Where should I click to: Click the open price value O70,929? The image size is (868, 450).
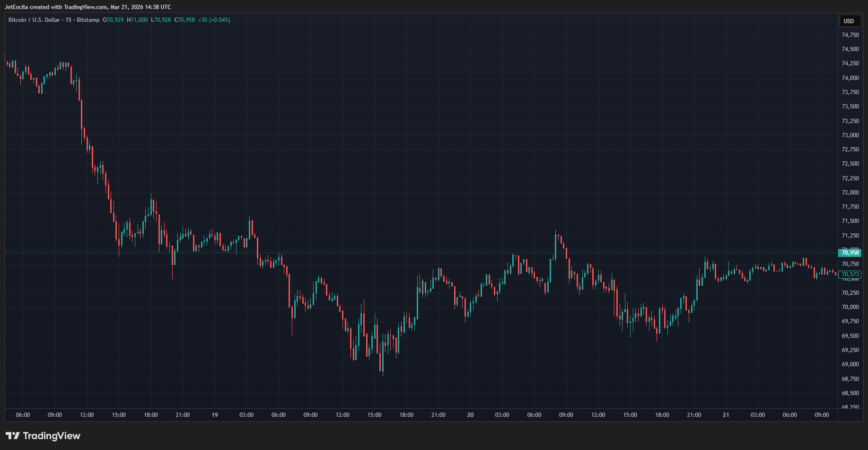(114, 20)
